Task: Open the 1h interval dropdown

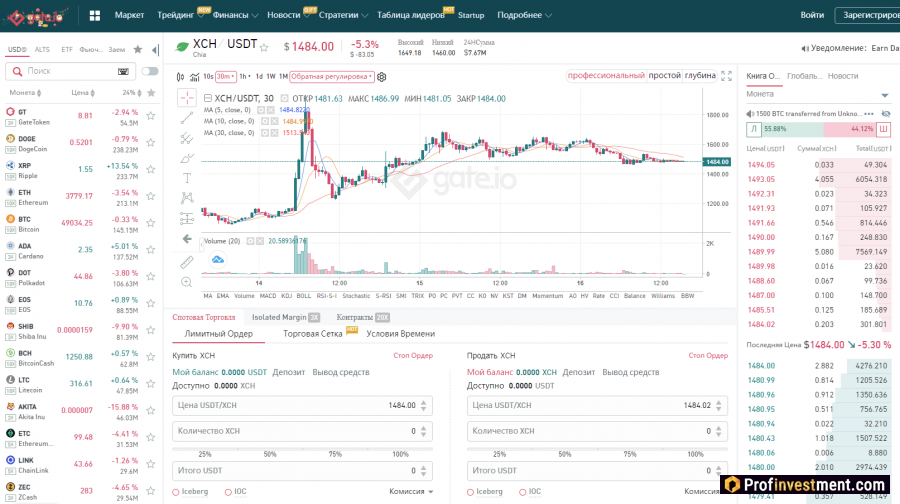Action: click(x=245, y=76)
